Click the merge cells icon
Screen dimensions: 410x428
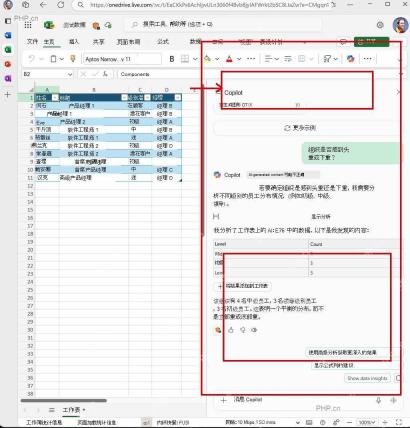(302, 59)
